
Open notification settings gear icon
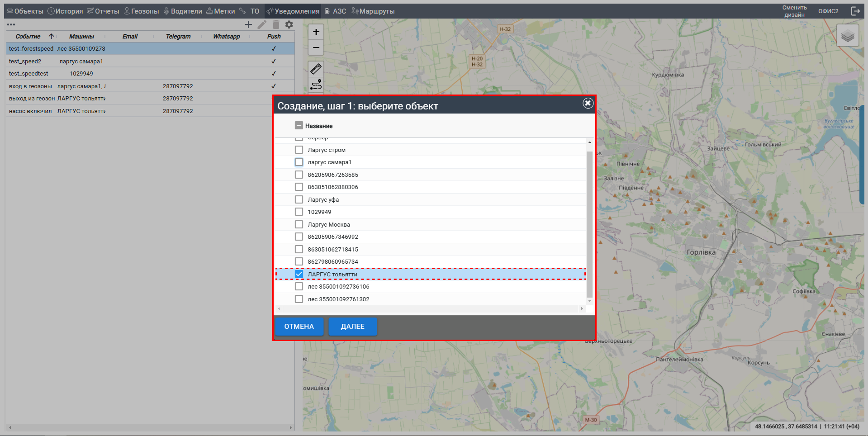(x=289, y=24)
